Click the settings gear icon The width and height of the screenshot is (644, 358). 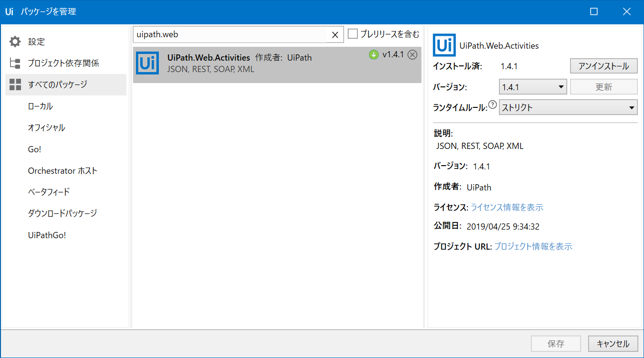pyautogui.click(x=15, y=42)
